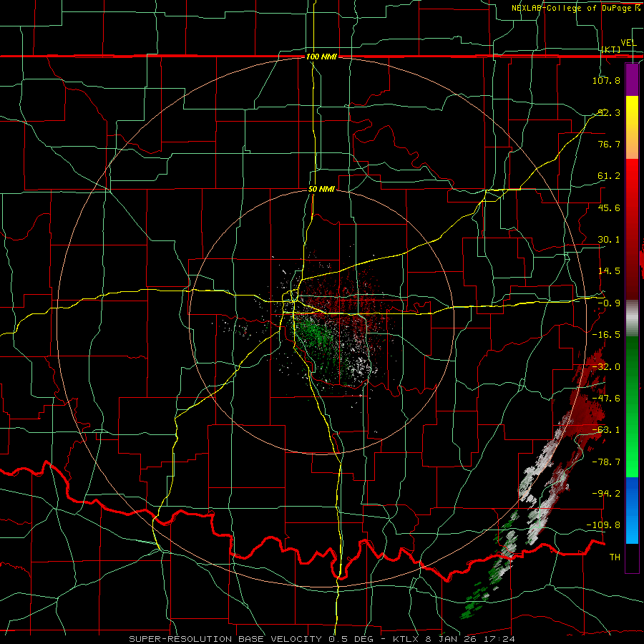This screenshot has height=644, width=644.
Task: Click the TH label on the legend
Action: tap(615, 557)
